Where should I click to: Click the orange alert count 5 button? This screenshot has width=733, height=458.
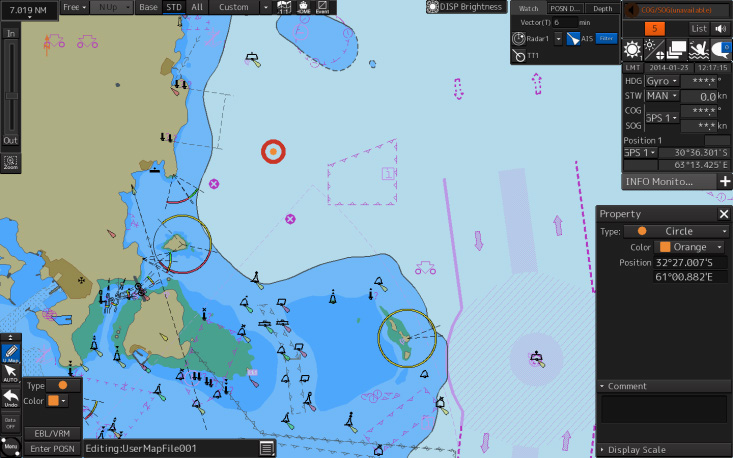tap(654, 29)
